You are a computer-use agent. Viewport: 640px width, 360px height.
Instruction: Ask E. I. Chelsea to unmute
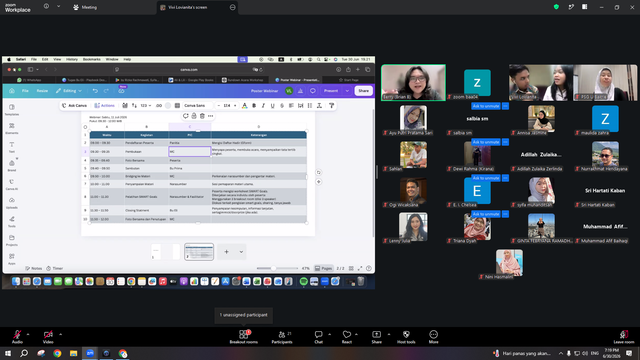486,178
